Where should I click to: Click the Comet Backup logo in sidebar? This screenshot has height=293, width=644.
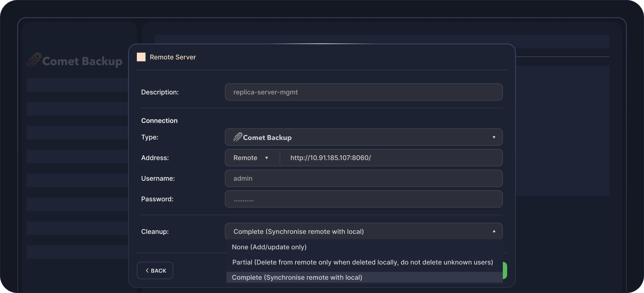pos(75,61)
